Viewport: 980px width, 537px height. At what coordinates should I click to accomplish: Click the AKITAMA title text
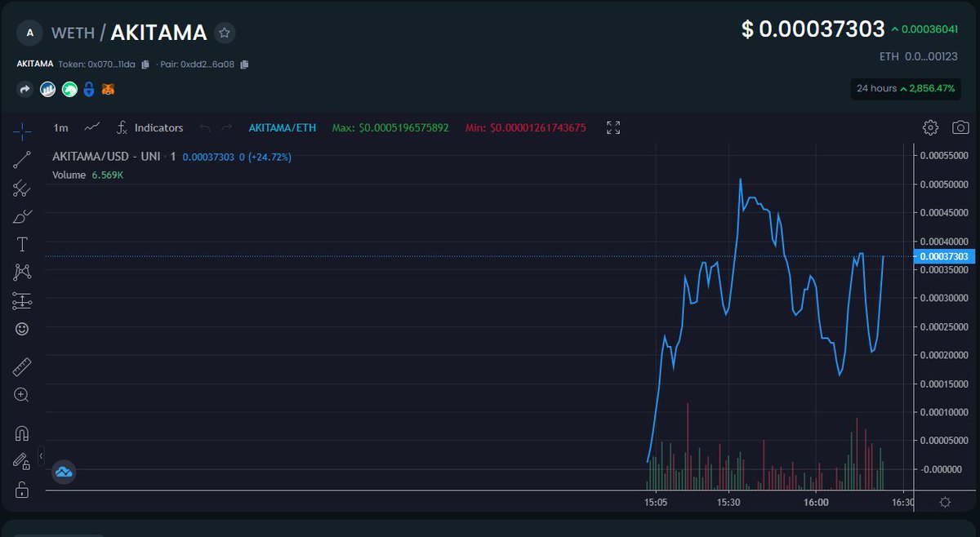(158, 33)
